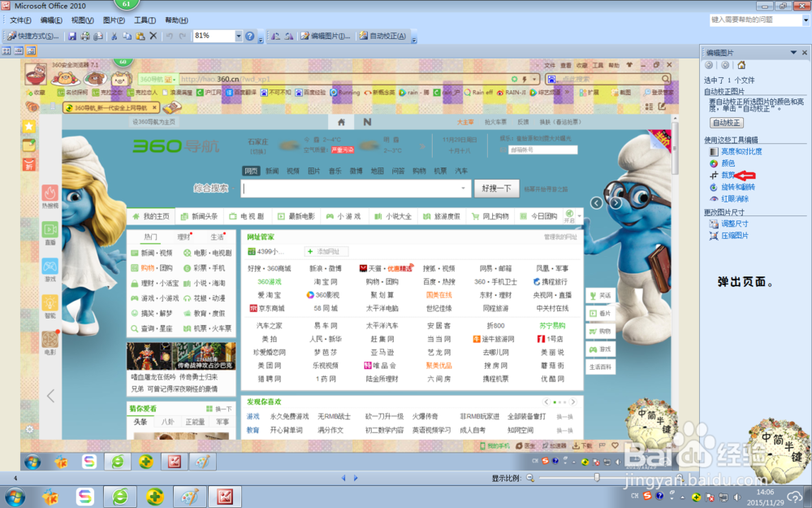Open Windows Start button
The width and height of the screenshot is (812, 508).
14,497
